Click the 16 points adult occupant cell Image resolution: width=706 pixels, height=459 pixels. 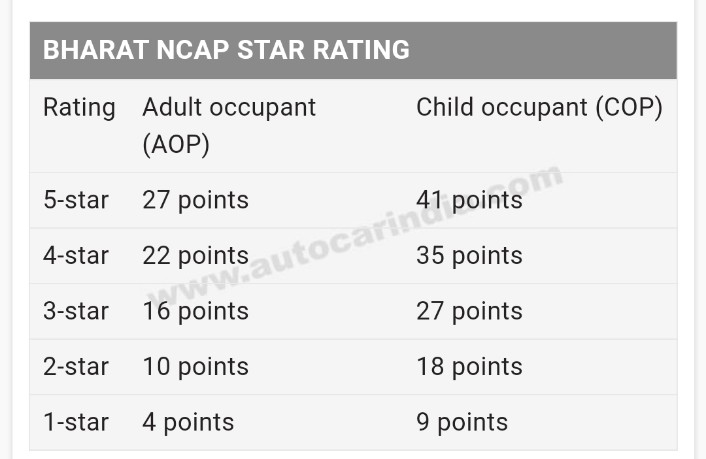[195, 311]
